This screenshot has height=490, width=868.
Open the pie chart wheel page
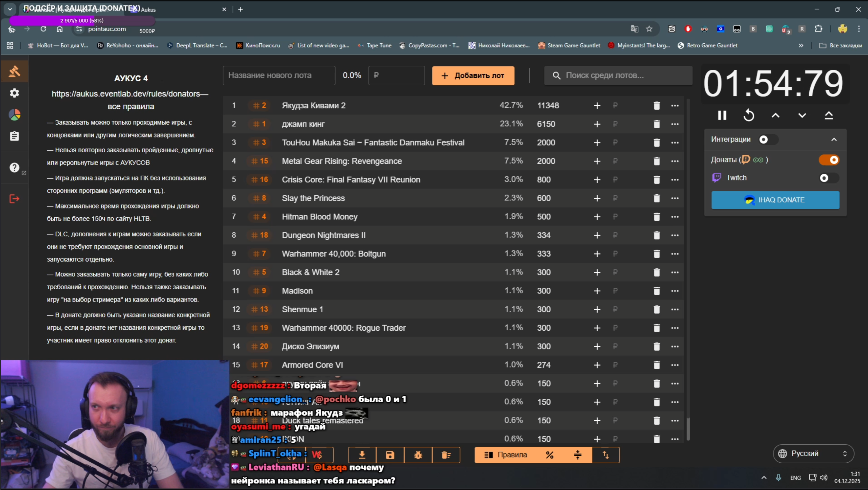(x=14, y=115)
